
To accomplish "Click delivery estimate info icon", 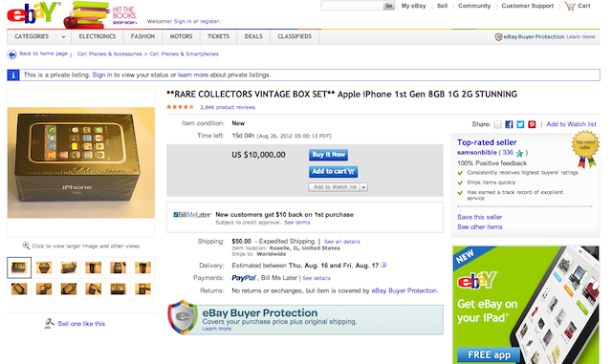I will [x=383, y=265].
